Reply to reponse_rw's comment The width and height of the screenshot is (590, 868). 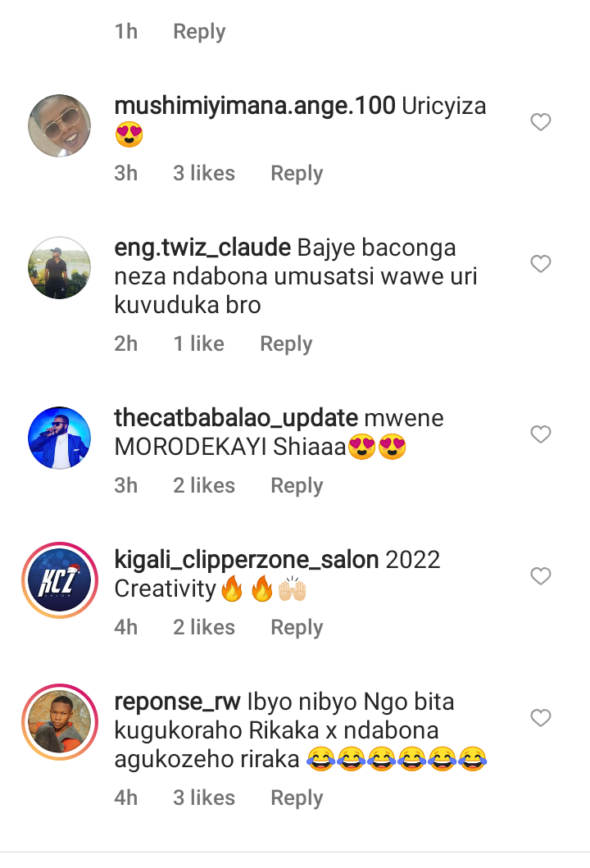(x=297, y=798)
